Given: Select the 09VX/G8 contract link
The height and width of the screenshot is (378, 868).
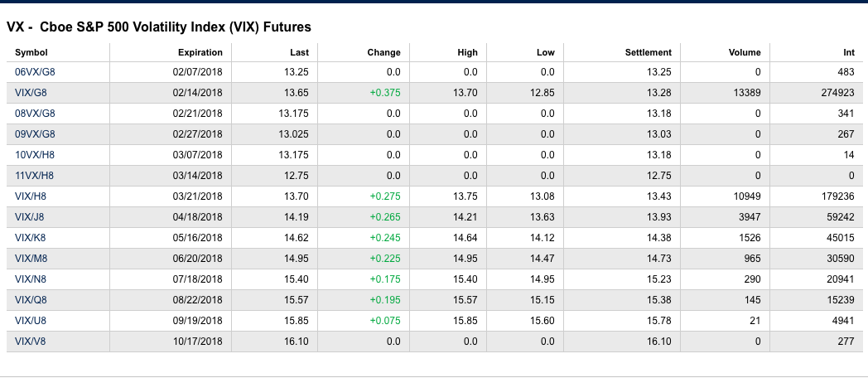Looking at the screenshot, I should pos(35,134).
